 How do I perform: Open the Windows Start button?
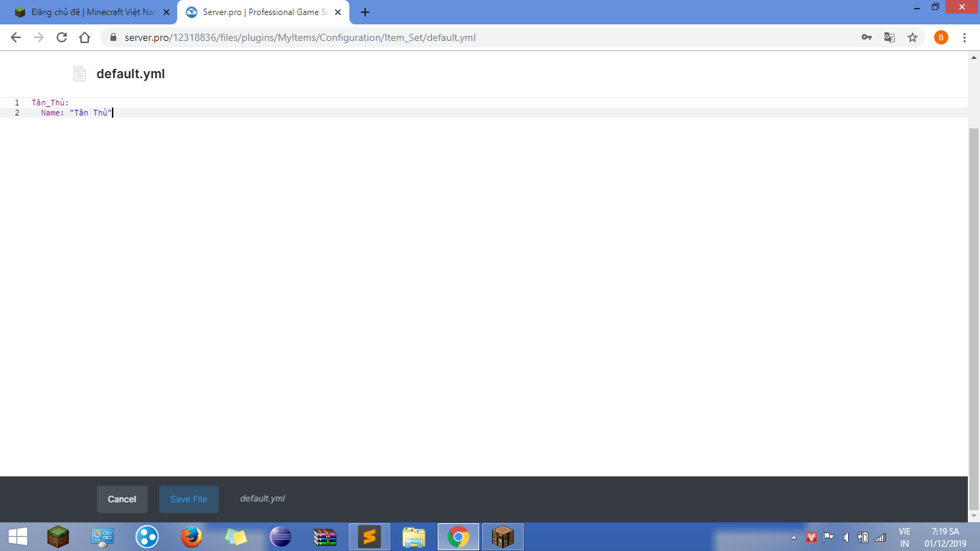coord(17,537)
